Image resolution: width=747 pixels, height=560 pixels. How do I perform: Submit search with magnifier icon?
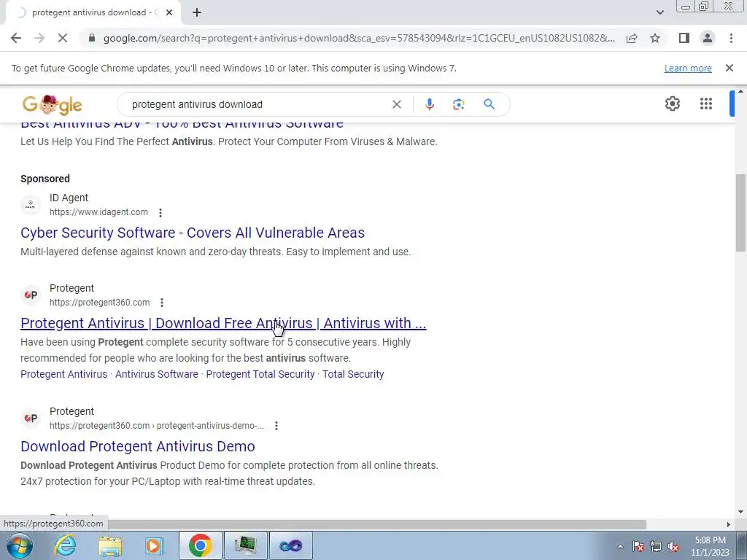click(489, 104)
